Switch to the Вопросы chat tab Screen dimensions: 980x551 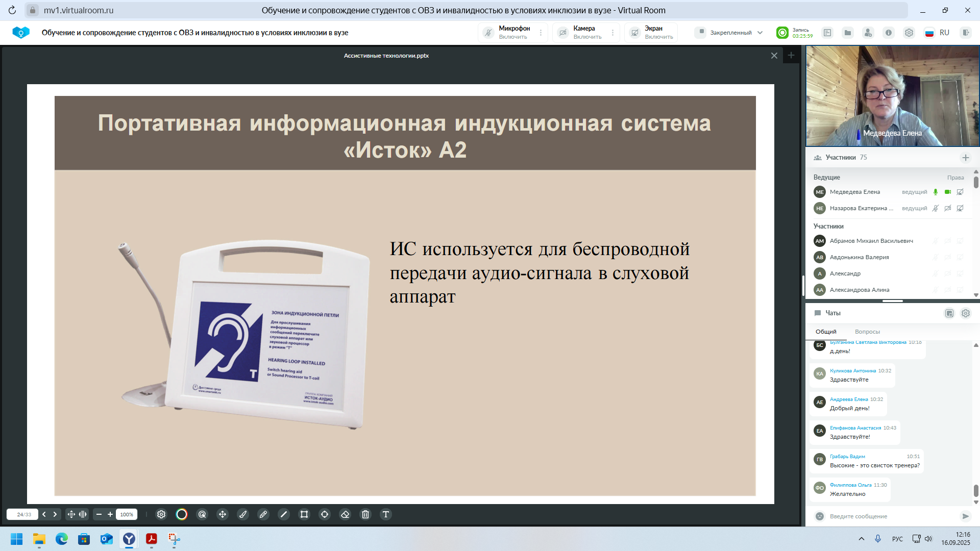click(867, 332)
